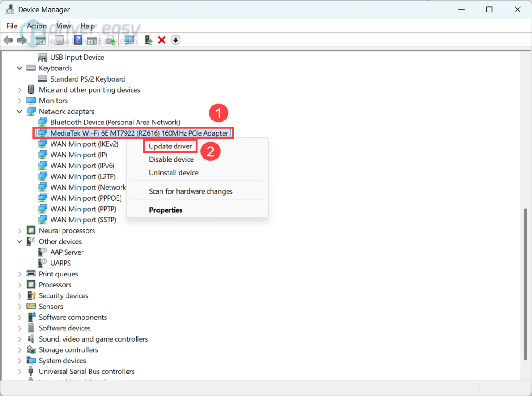This screenshot has width=532, height=396.
Task: Click the Sensors category icon
Action: pos(31,306)
